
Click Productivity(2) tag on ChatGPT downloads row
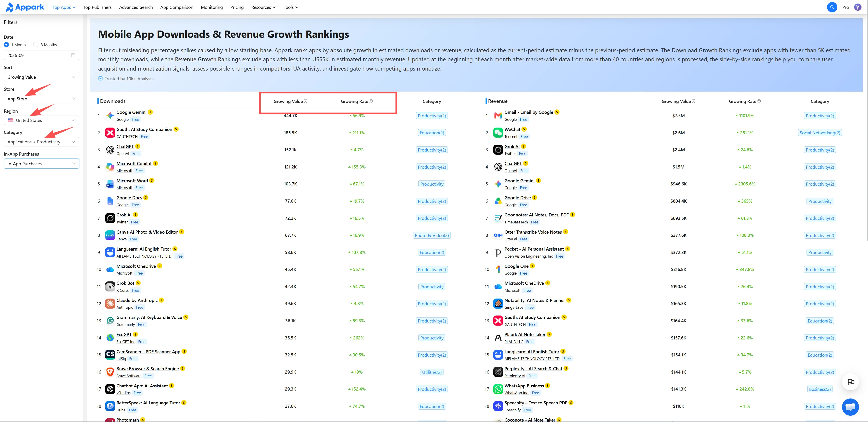pos(432,150)
